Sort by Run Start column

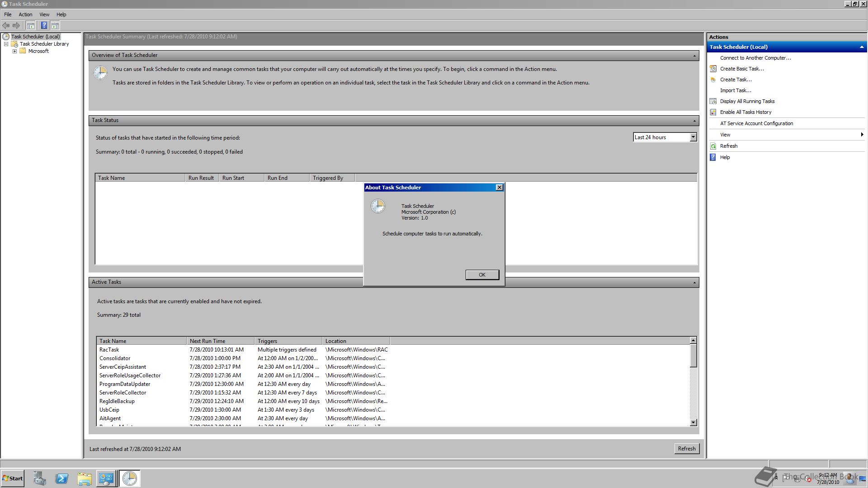[242, 178]
